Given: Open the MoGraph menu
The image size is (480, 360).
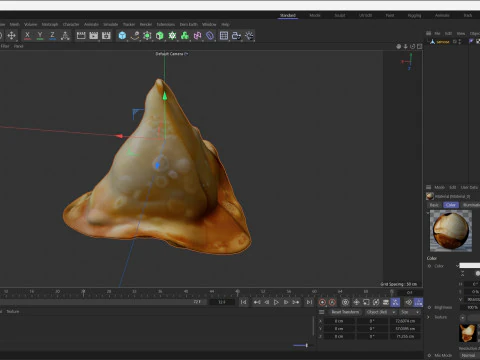Looking at the screenshot, I should click(50, 24).
